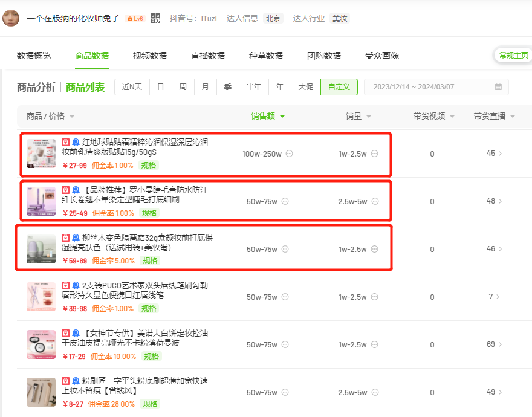
Task: Click 常规主页 button
Action: click(513, 56)
